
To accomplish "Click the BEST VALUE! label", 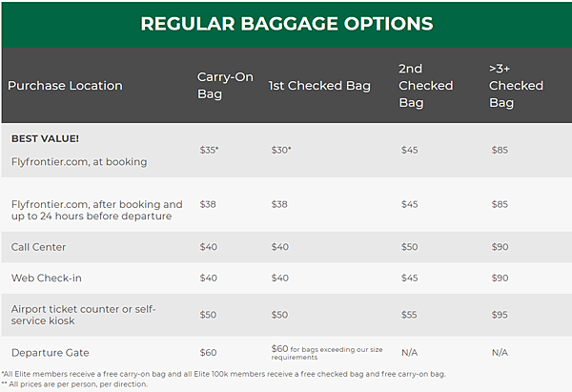I will coord(45,138).
